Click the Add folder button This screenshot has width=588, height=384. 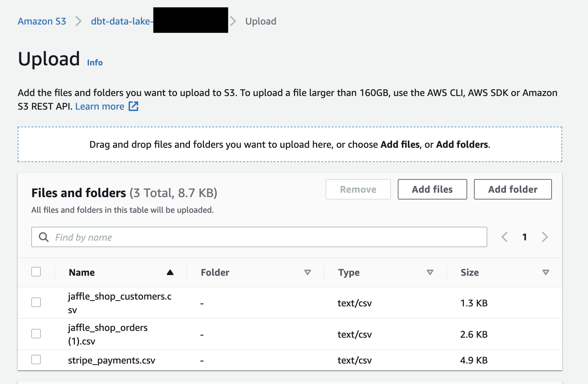512,189
